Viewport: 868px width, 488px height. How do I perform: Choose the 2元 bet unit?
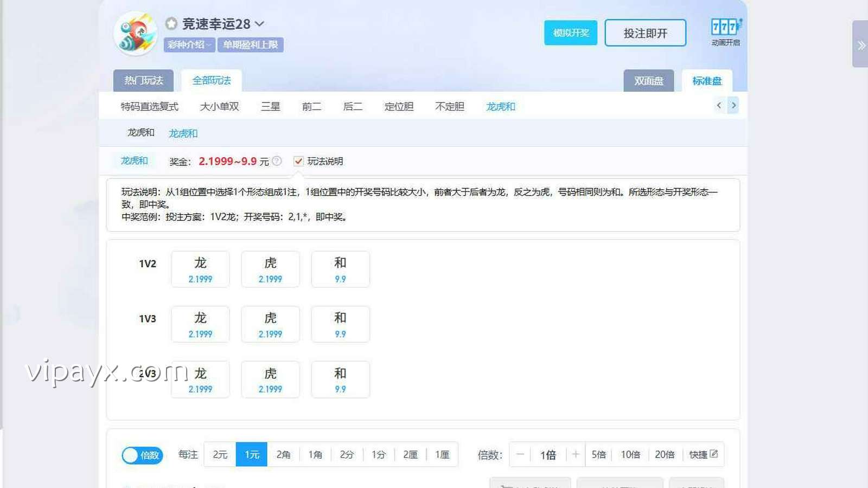pos(220,454)
